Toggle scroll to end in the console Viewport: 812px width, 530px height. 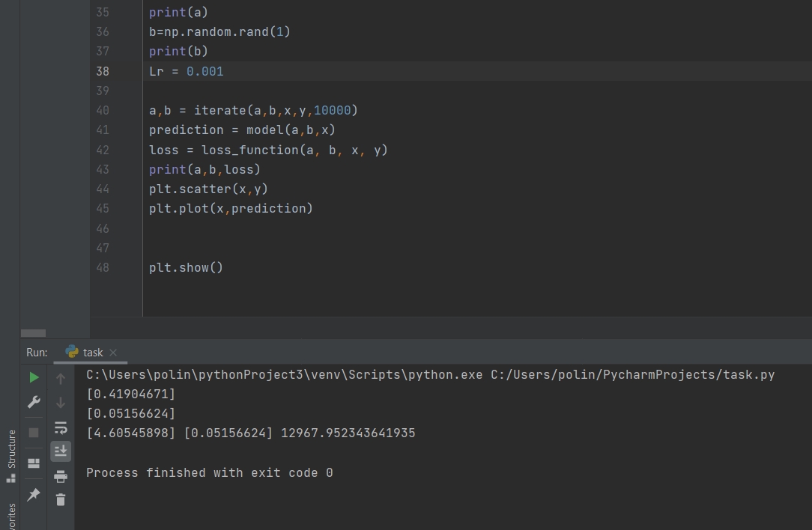61,451
